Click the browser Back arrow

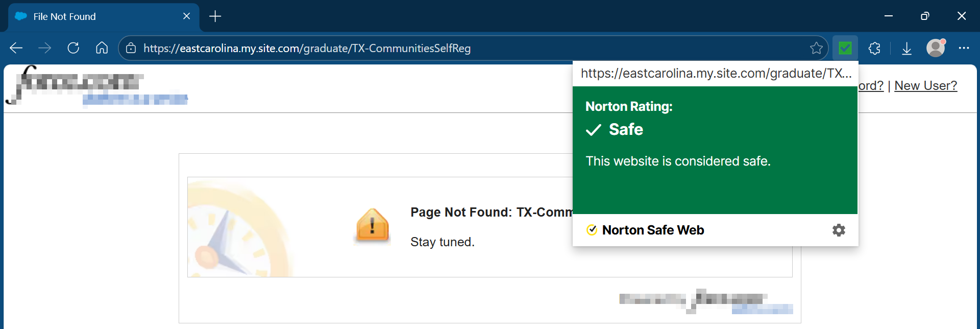coord(16,48)
